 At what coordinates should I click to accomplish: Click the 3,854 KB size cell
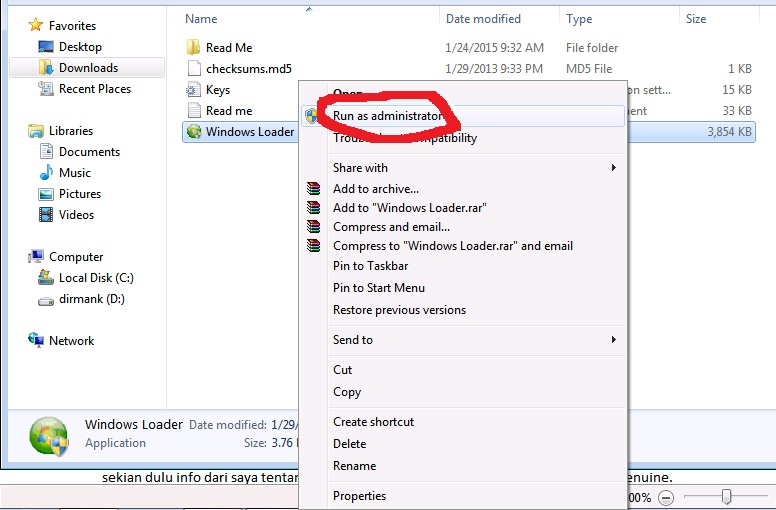tap(729, 132)
